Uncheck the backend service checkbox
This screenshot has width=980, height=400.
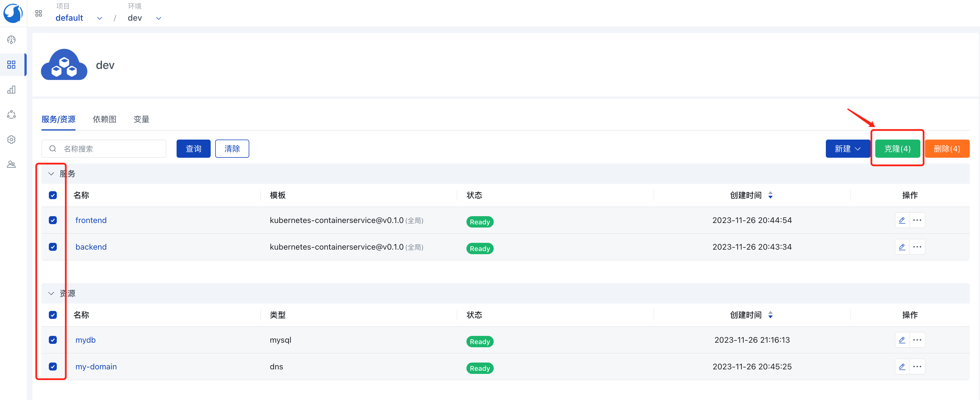(53, 247)
